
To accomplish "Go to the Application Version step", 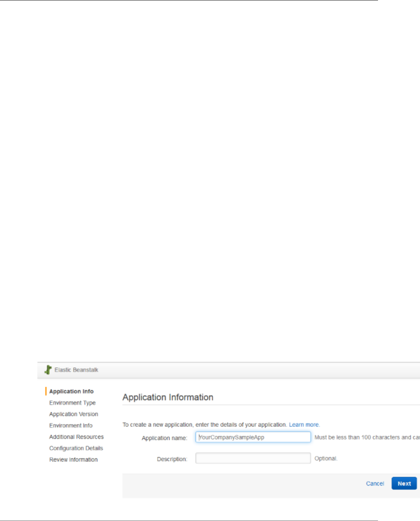I will coord(73,414).
